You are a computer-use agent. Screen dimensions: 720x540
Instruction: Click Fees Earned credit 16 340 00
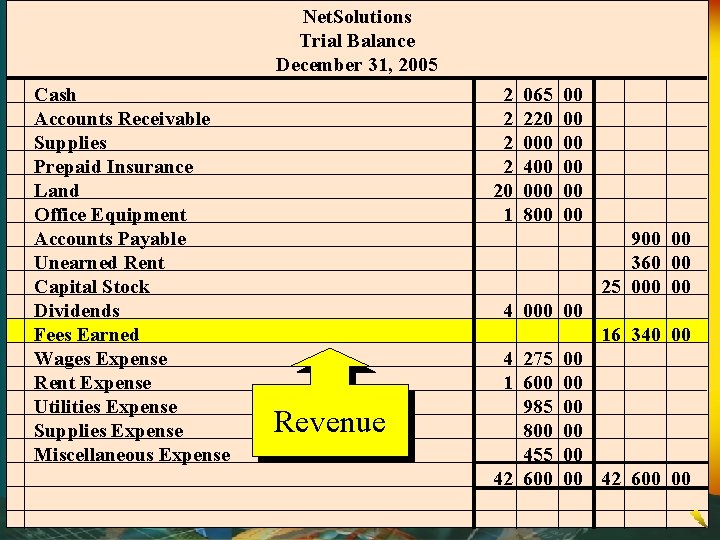tap(646, 335)
